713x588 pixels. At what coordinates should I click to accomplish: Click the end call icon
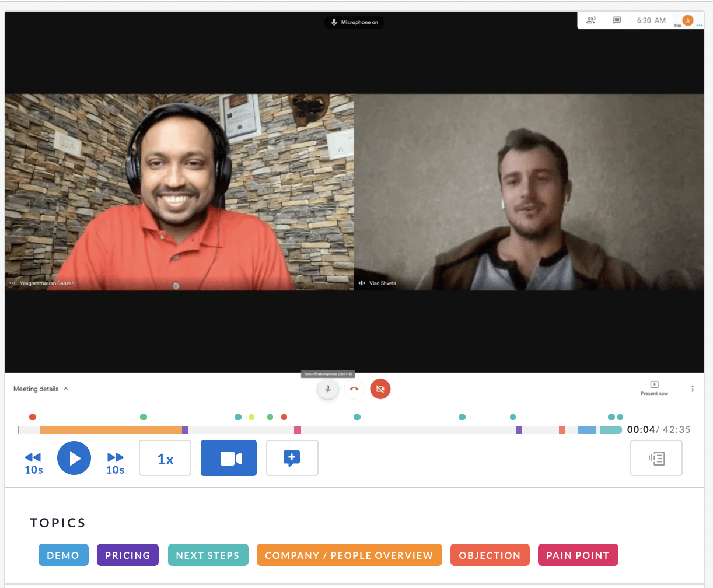click(354, 388)
